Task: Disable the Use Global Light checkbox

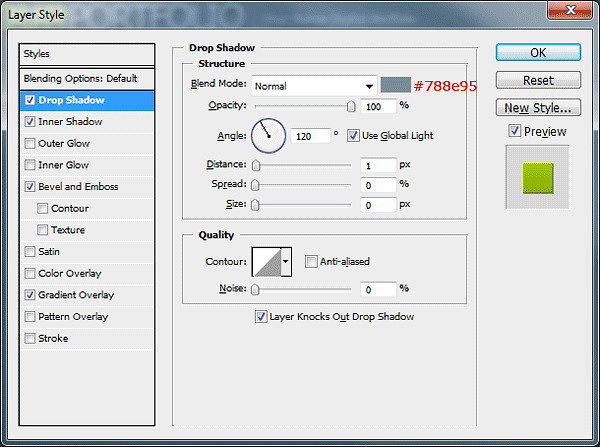Action: [x=353, y=135]
